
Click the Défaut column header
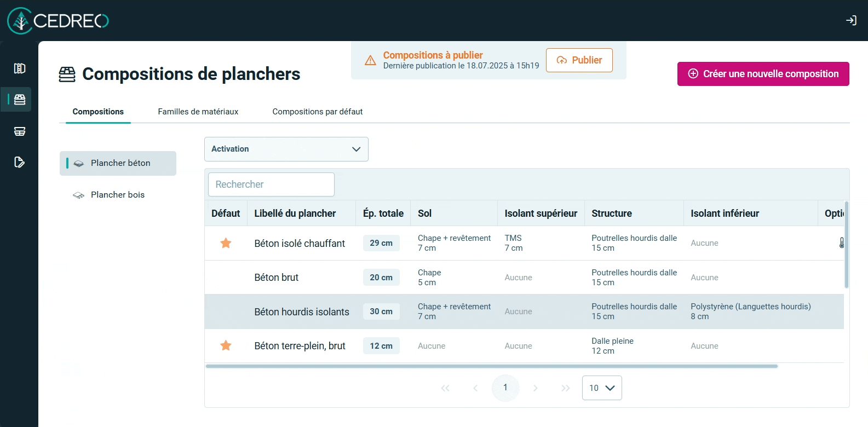coord(226,214)
